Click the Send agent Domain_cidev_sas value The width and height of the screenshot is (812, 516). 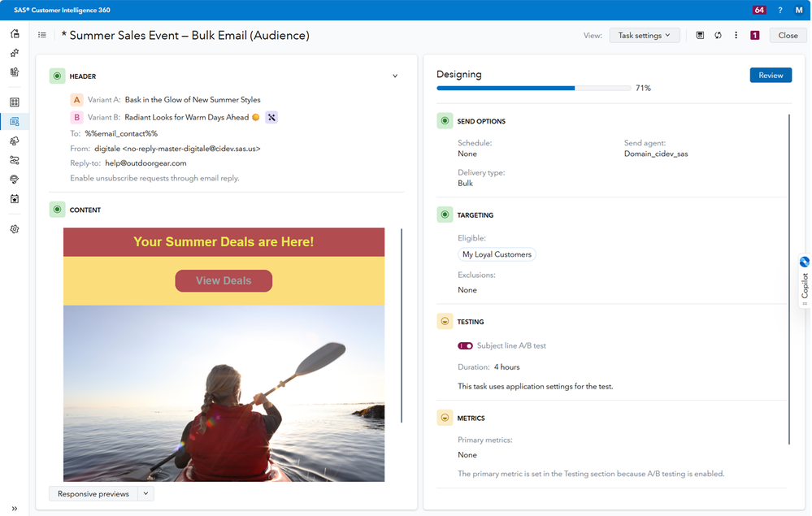pyautogui.click(x=656, y=154)
